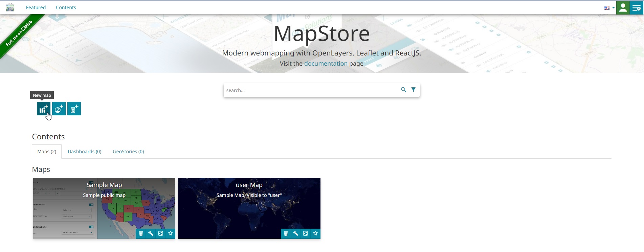Create a new dashboard
644x252 pixels.
(59, 109)
